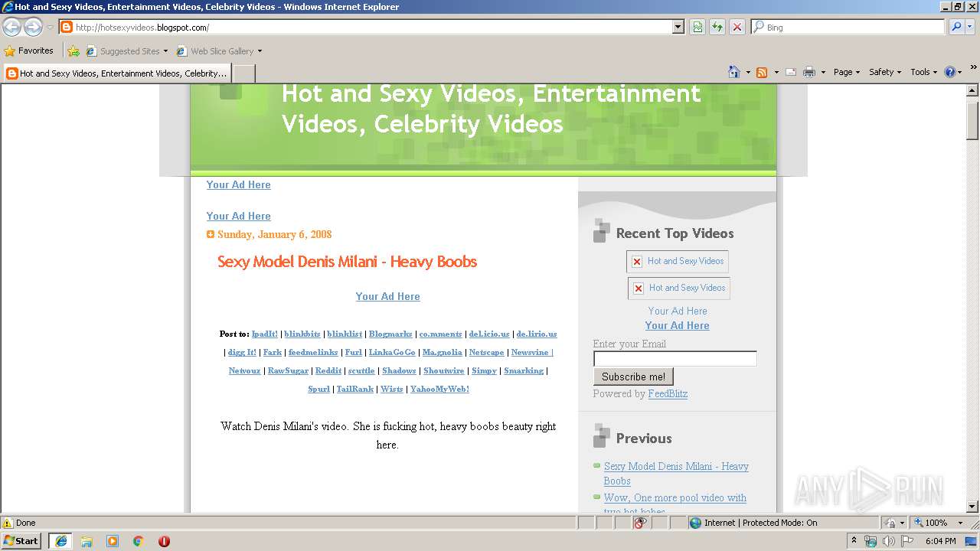Image resolution: width=980 pixels, height=551 pixels.
Task: Expand Web Slice Gallery dropdown
Action: click(x=260, y=51)
